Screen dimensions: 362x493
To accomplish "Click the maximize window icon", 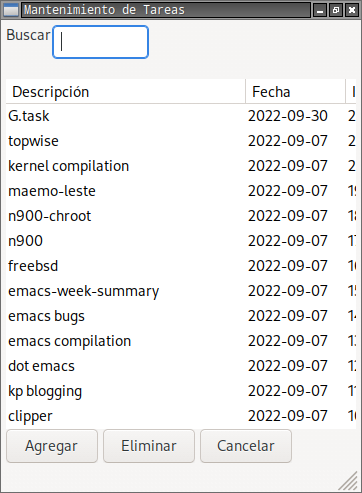I will (336, 10).
